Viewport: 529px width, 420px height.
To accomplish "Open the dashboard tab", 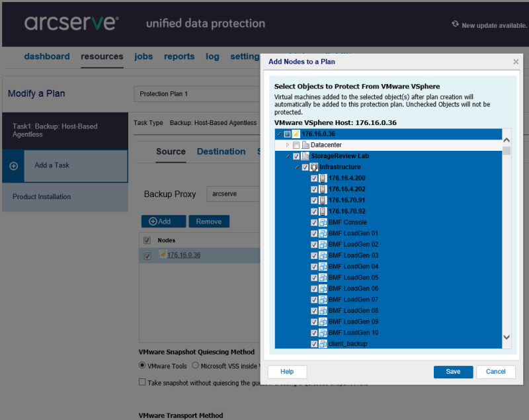I will [47, 56].
